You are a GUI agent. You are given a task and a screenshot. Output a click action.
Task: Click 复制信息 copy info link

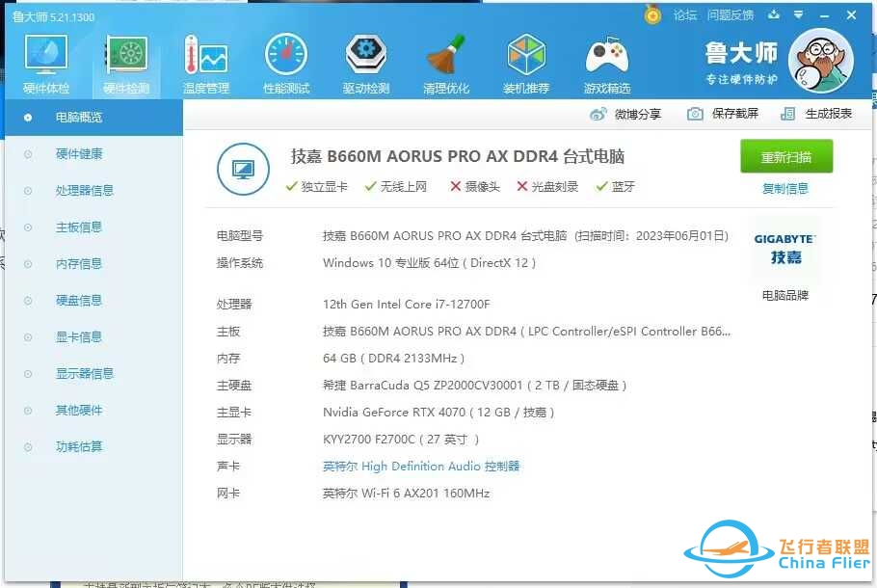(785, 189)
